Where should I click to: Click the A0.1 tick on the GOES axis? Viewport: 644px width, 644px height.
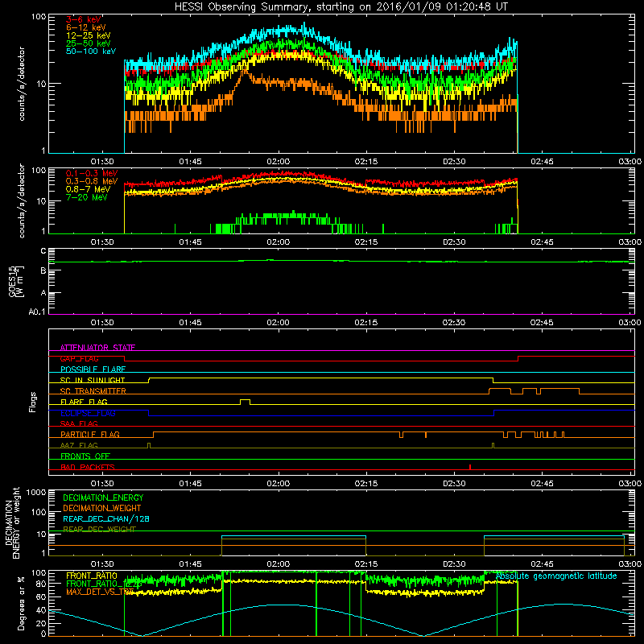tap(37, 312)
